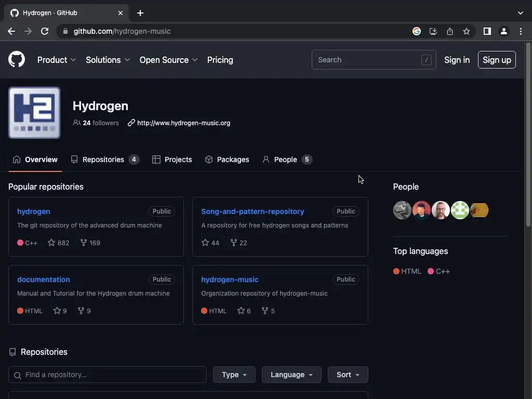Click the GitHub Search field

(x=374, y=60)
